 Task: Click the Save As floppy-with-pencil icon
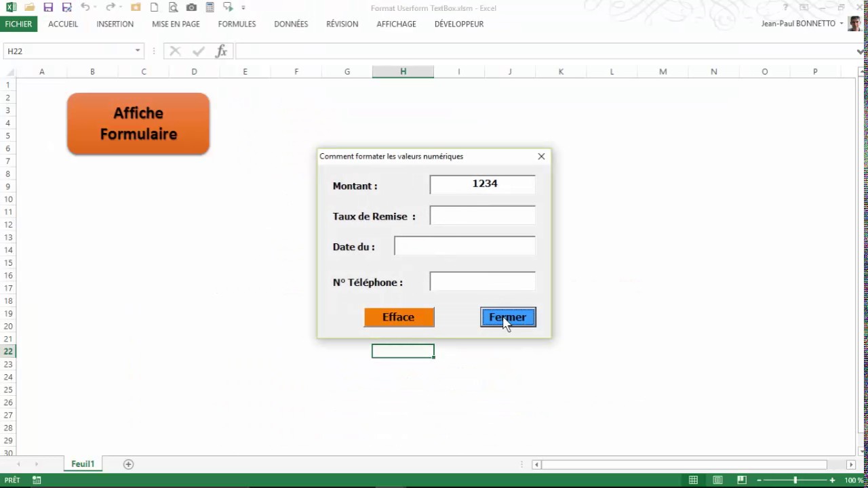pyautogui.click(x=66, y=7)
